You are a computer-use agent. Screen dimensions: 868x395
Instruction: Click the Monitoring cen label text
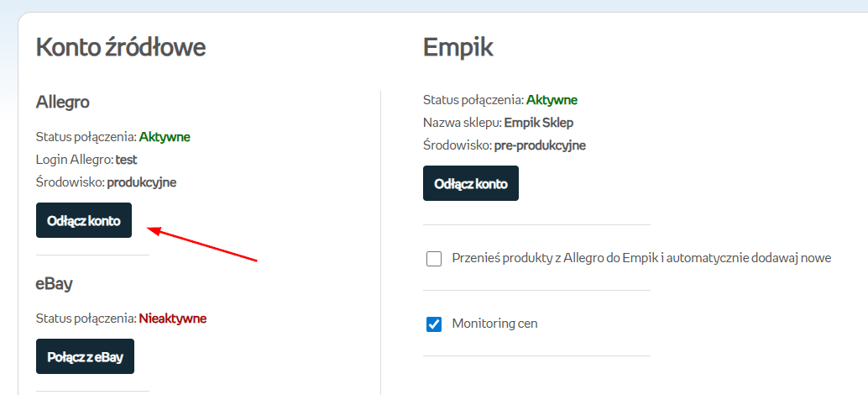[494, 324]
